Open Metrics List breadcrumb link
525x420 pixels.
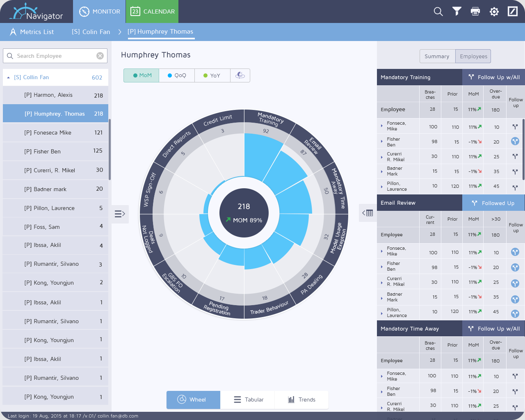37,32
